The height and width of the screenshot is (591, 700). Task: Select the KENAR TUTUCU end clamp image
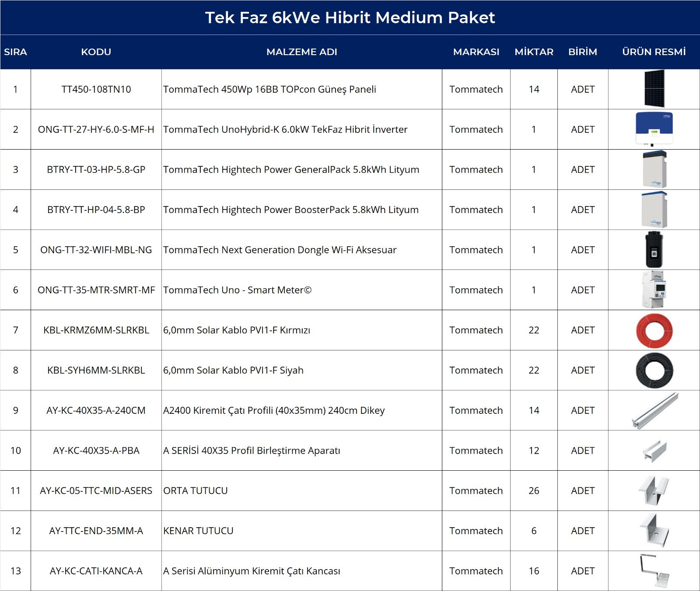coord(654,530)
